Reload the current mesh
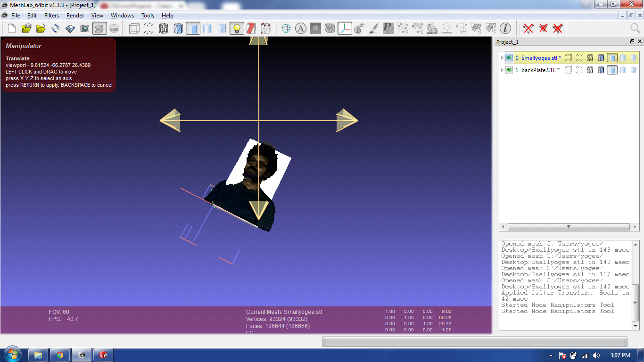 [x=56, y=29]
